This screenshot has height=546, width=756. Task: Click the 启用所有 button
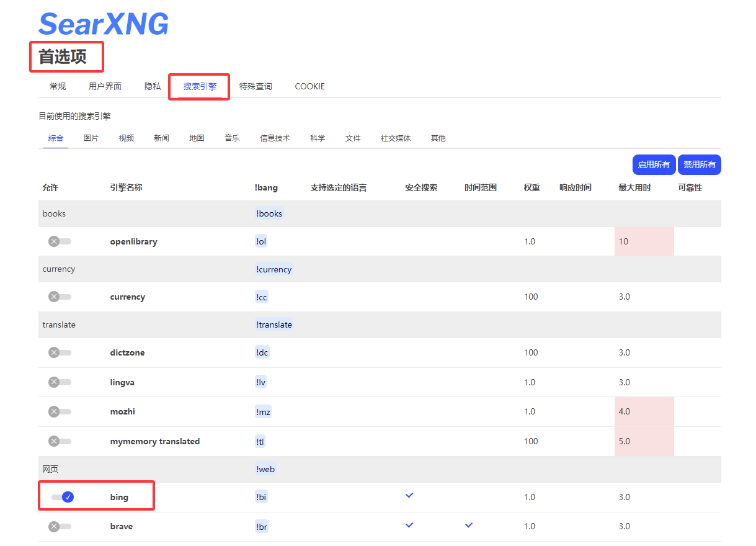coord(654,164)
